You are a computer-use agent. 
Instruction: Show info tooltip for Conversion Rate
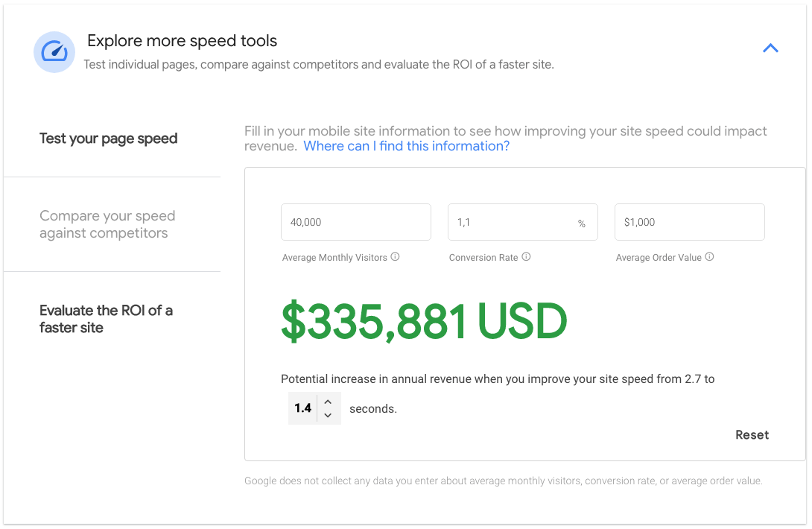coord(526,256)
